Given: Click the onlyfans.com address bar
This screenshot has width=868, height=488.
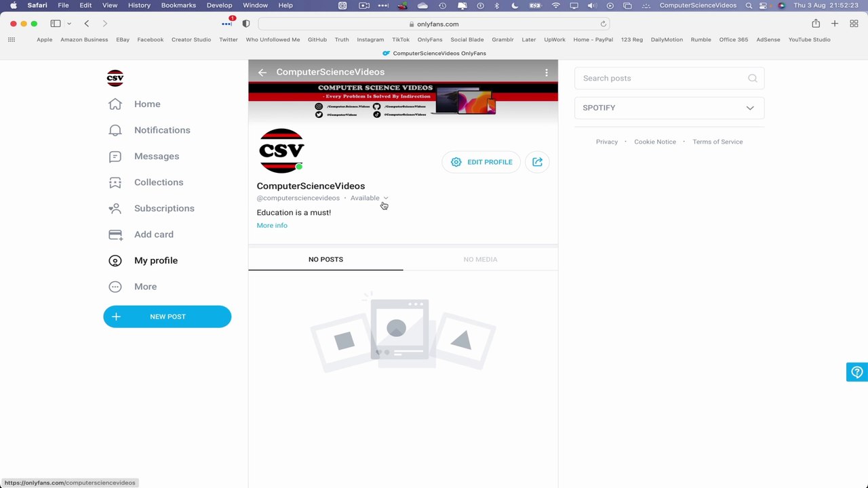Looking at the screenshot, I should point(434,24).
